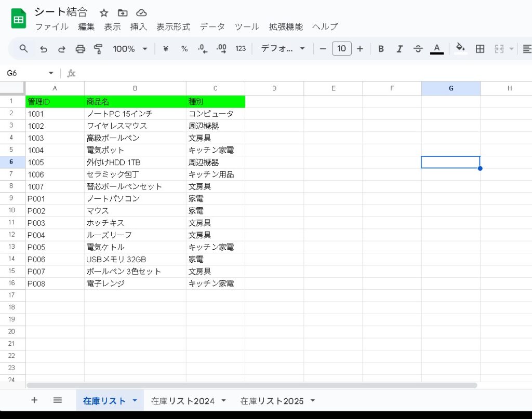Image resolution: width=532 pixels, height=419 pixels.
Task: Star this spreadsheet document
Action: tap(104, 13)
